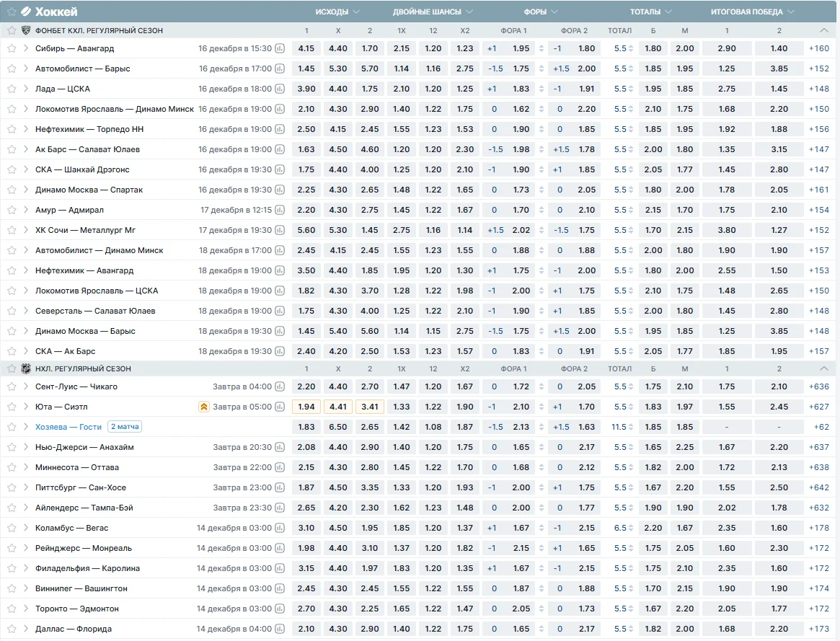Click the boosted odds icon for Юта — Сиэтл
This screenshot has height=641, width=840.
pyautogui.click(x=204, y=407)
